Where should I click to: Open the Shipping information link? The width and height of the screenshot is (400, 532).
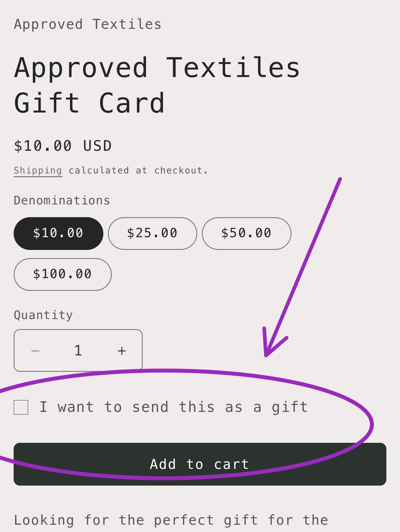[x=38, y=170]
